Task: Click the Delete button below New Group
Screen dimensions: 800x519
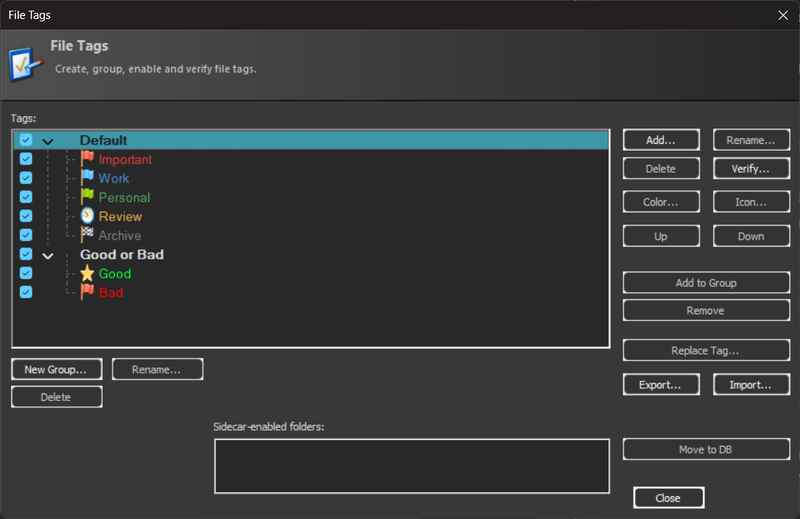Action: point(56,397)
